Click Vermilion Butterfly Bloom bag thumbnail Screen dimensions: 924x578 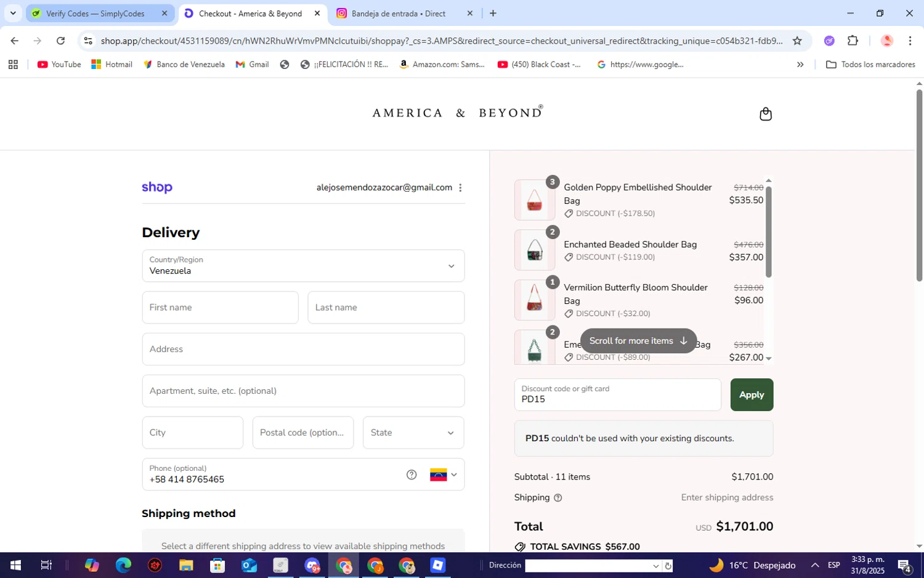[535, 300]
